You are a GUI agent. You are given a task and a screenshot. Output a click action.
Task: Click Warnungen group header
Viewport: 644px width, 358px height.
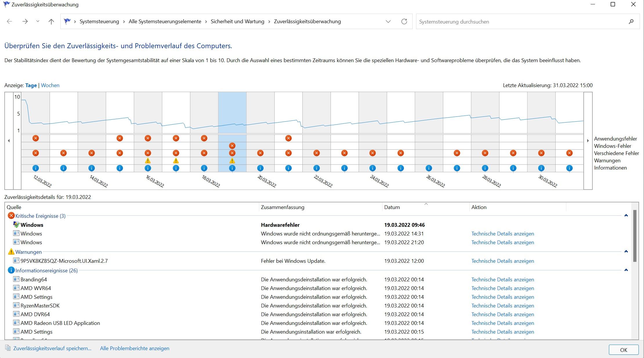[x=28, y=252]
